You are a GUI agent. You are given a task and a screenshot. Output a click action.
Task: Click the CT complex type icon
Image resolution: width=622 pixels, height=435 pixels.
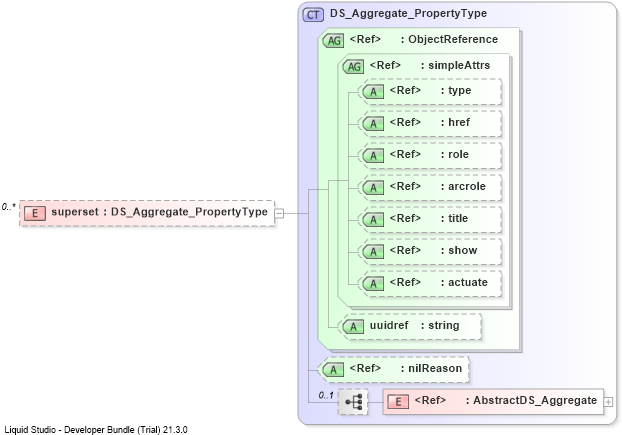click(313, 15)
